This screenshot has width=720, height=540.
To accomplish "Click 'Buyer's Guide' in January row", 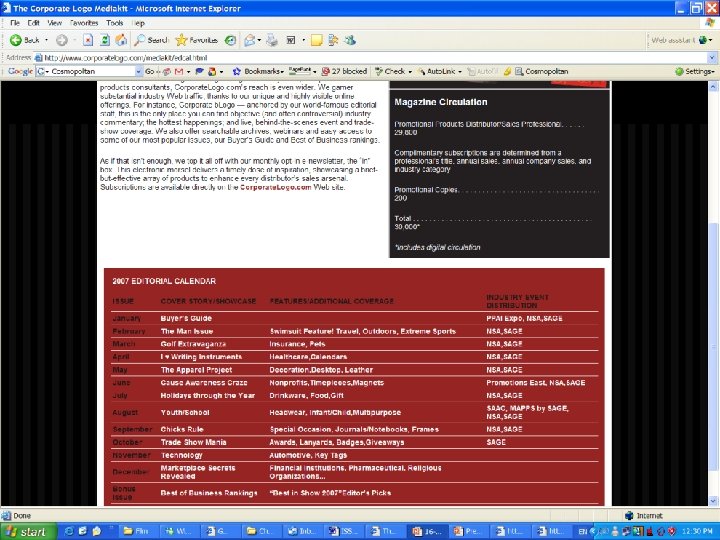I will click(x=186, y=318).
